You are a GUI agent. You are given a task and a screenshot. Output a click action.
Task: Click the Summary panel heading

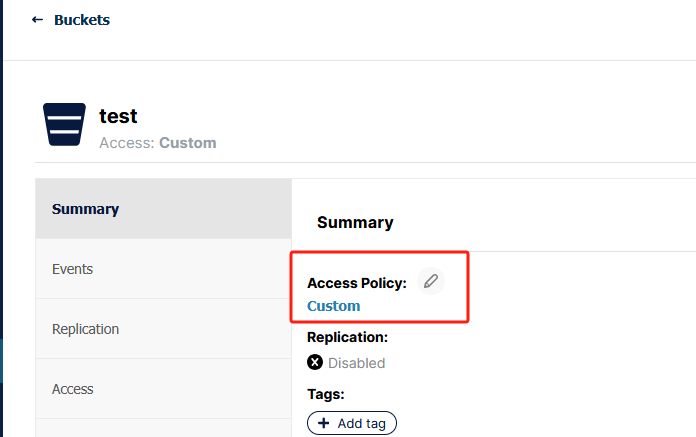[355, 222]
